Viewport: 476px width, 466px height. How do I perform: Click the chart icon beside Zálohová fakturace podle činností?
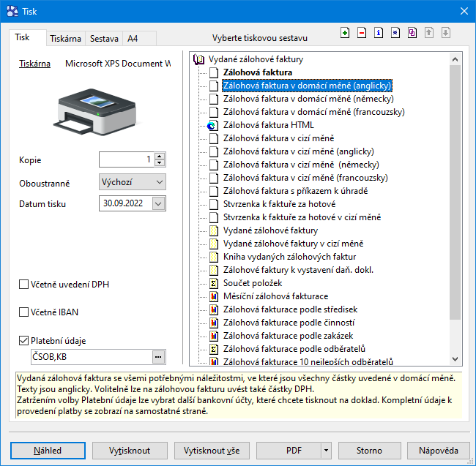[214, 323]
